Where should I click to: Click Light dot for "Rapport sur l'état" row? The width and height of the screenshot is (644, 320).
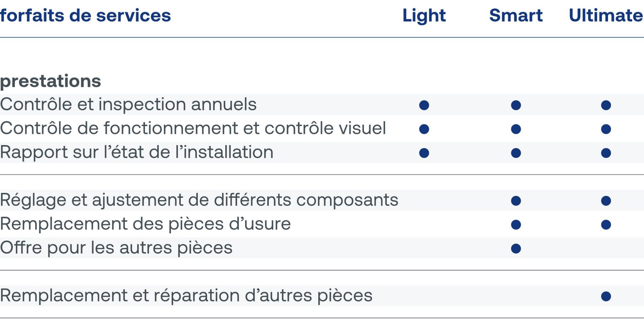[424, 153]
